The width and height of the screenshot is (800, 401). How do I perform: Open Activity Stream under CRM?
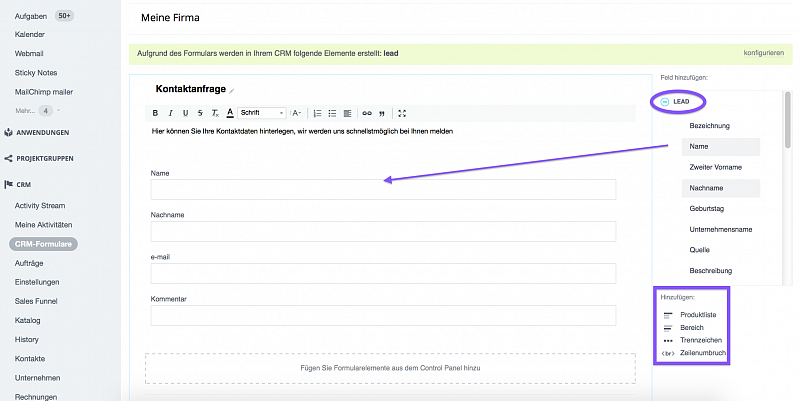click(40, 206)
